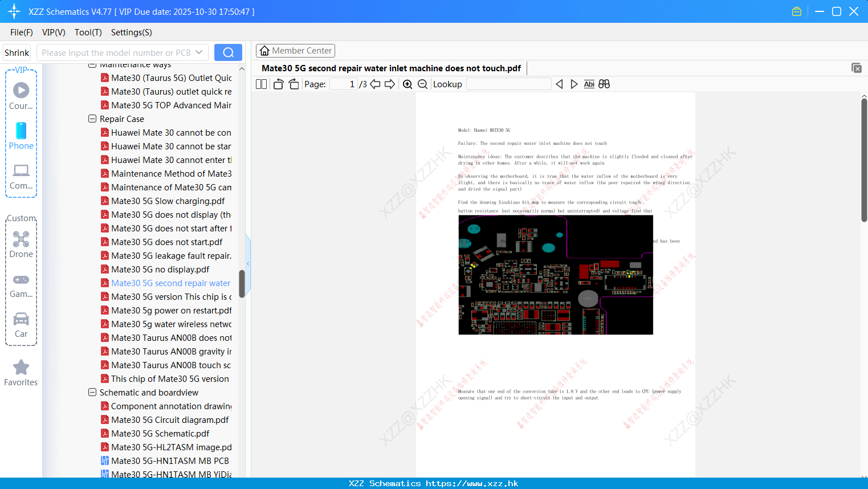Click the PCB board image in PDF
868x489 pixels.
click(x=556, y=275)
